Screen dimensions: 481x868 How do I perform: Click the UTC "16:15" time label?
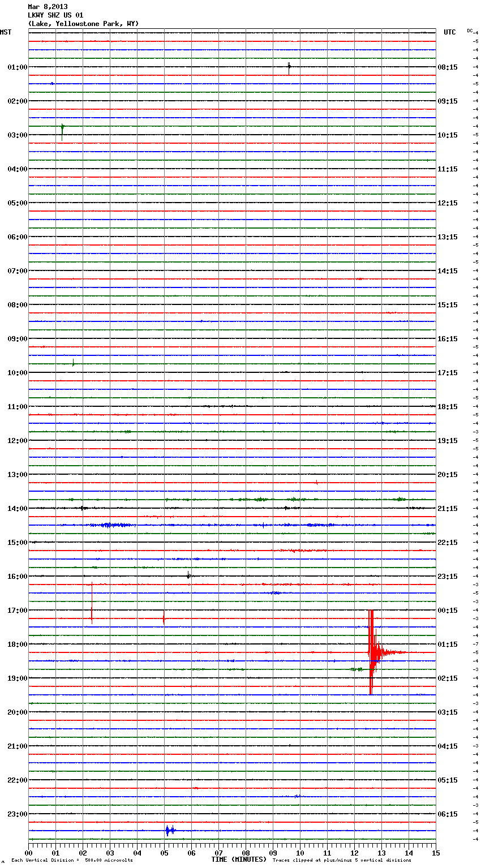(448, 339)
